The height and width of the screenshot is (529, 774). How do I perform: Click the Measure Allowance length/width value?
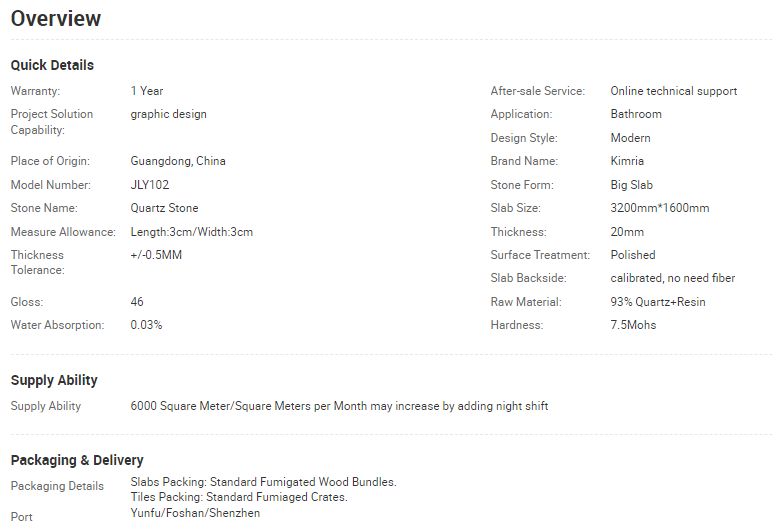(x=191, y=232)
